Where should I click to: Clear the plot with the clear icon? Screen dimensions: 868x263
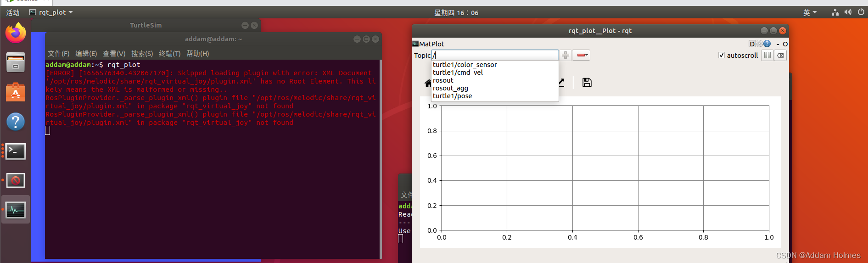[781, 56]
